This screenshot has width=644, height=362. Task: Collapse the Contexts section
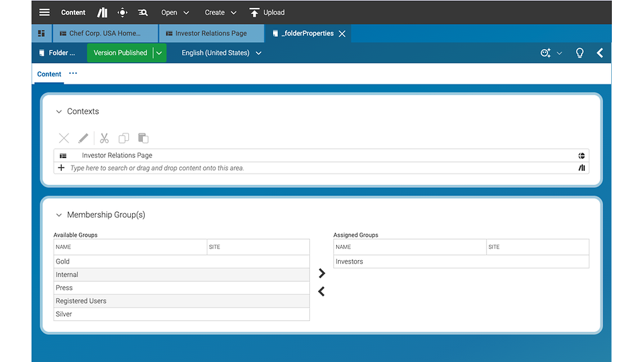click(59, 112)
